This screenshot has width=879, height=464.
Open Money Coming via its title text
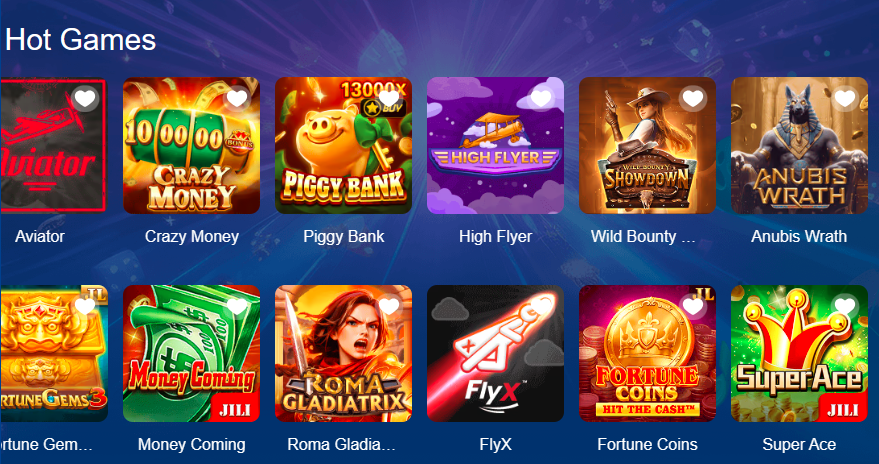[192, 445]
